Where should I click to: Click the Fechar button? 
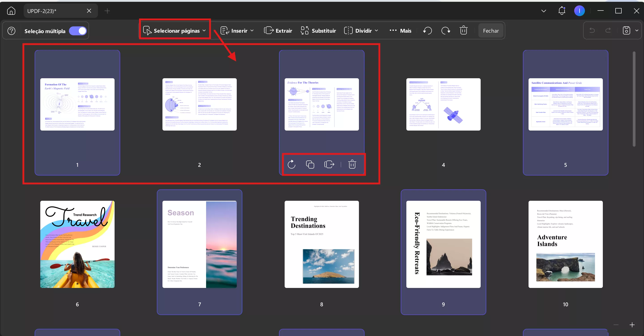(x=490, y=31)
